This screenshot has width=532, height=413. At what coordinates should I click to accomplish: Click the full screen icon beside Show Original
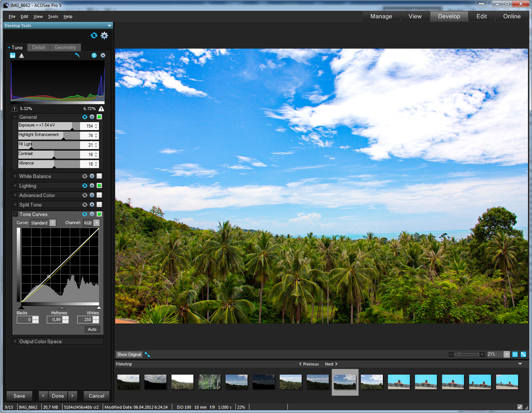[148, 354]
